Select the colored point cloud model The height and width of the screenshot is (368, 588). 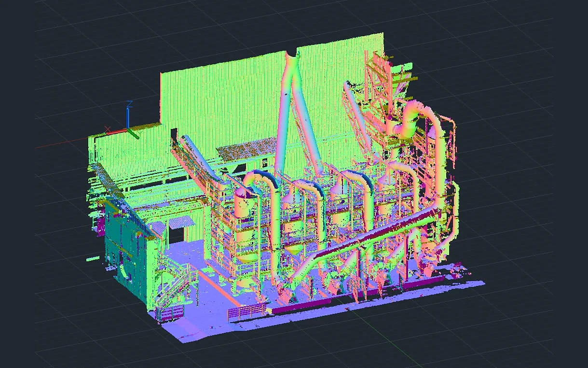coord(285,187)
